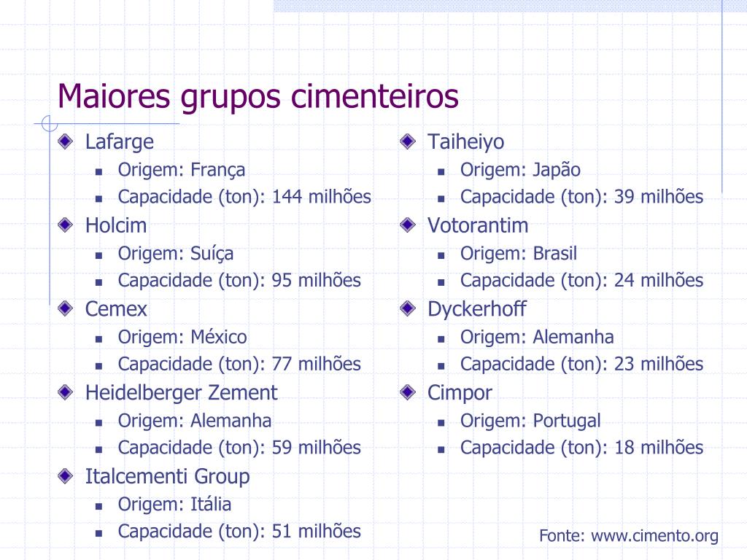
Task: Click 'Origem: Itália' line
Action: tap(174, 505)
